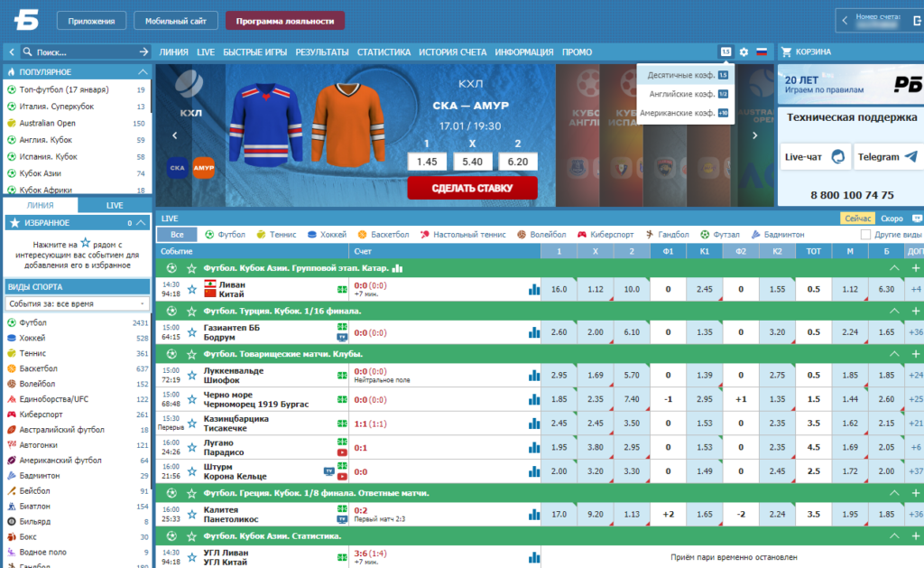Open statistics chart for Газиантеп ББ–Бодрум
Image resolution: width=924 pixels, height=568 pixels.
point(534,332)
